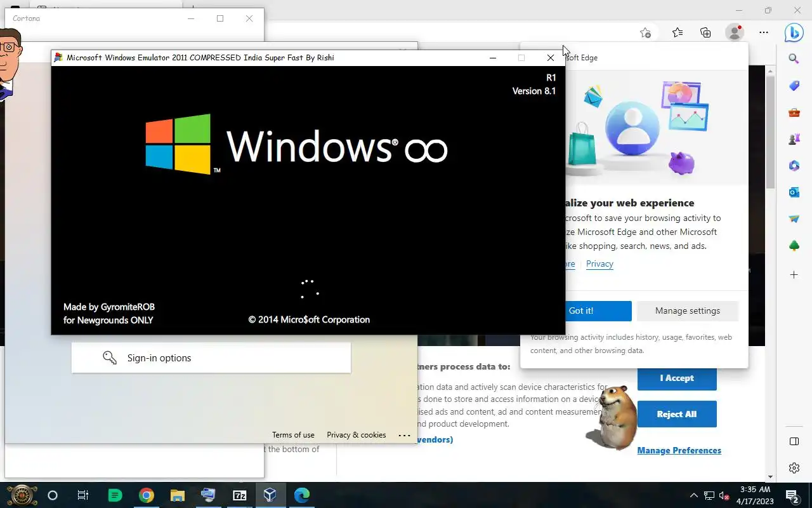Open the Edge Favorites list icon

coord(678,32)
